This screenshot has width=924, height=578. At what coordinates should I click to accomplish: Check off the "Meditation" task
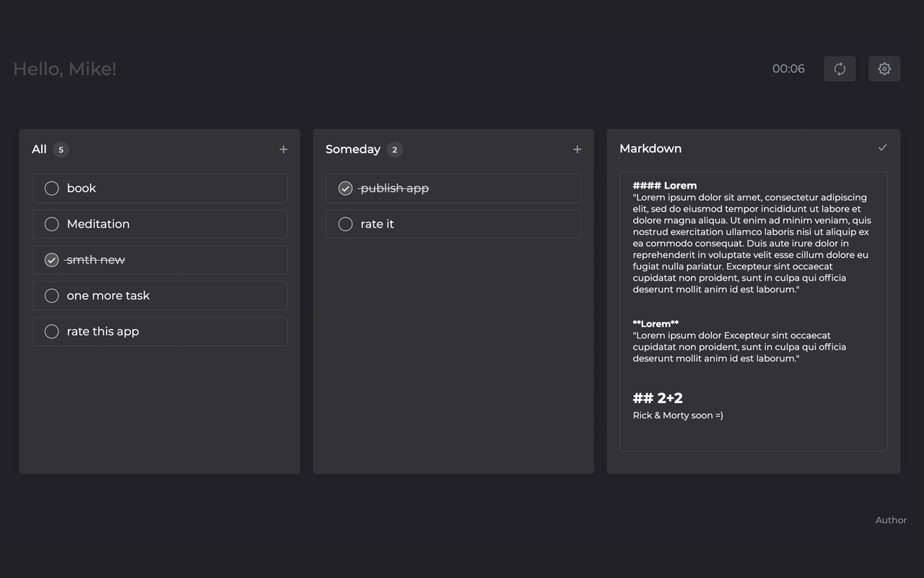coord(51,224)
